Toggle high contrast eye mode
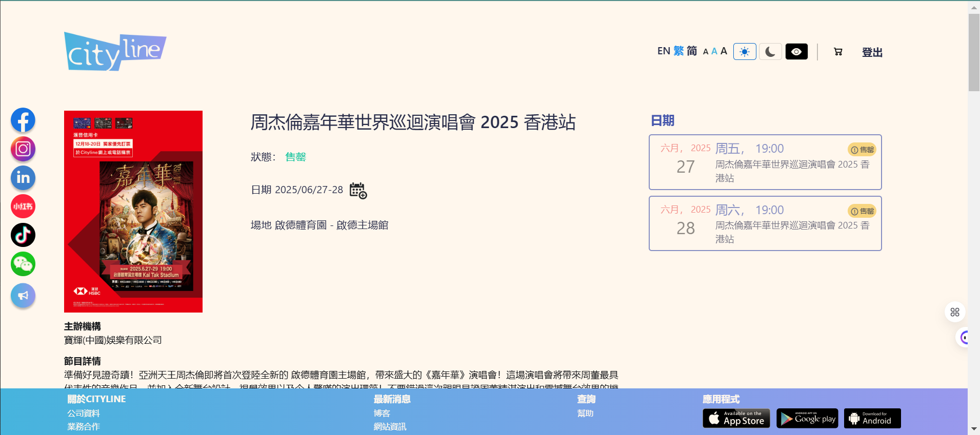This screenshot has width=980, height=435. [796, 52]
